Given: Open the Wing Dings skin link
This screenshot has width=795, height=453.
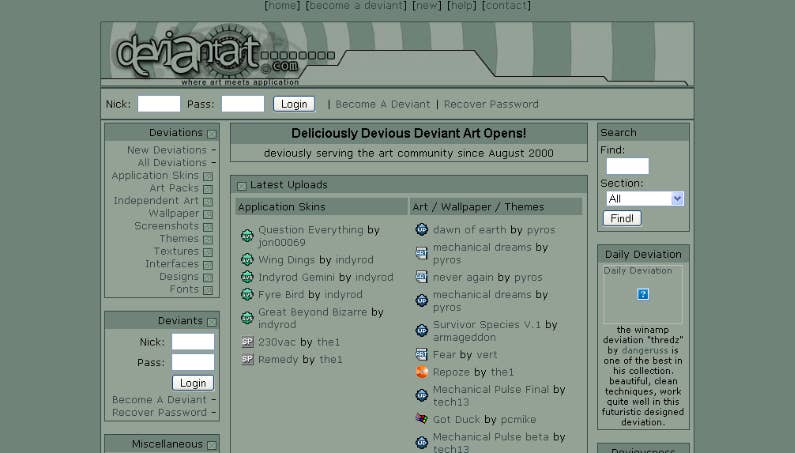Looking at the screenshot, I should [286, 260].
